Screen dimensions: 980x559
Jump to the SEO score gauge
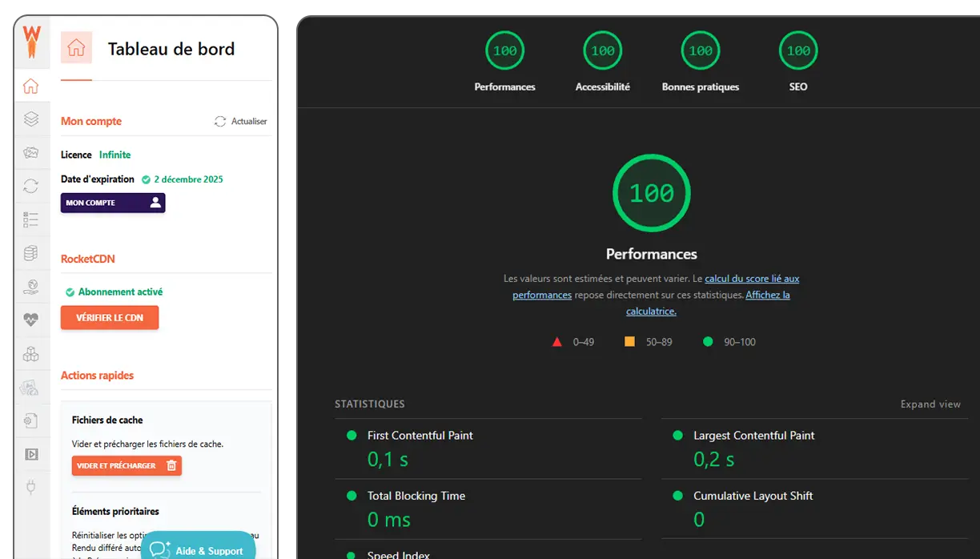point(797,51)
